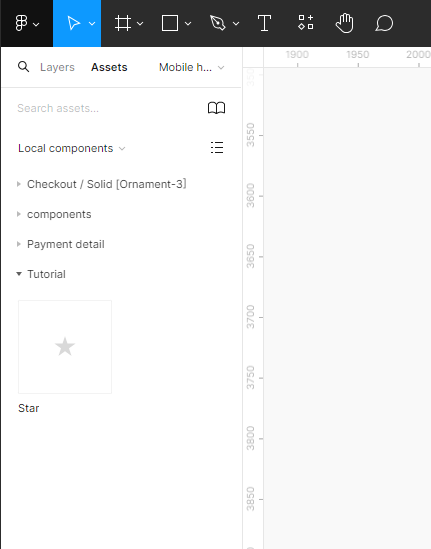Toggle assets list view icon
The height and width of the screenshot is (549, 431).
[217, 148]
